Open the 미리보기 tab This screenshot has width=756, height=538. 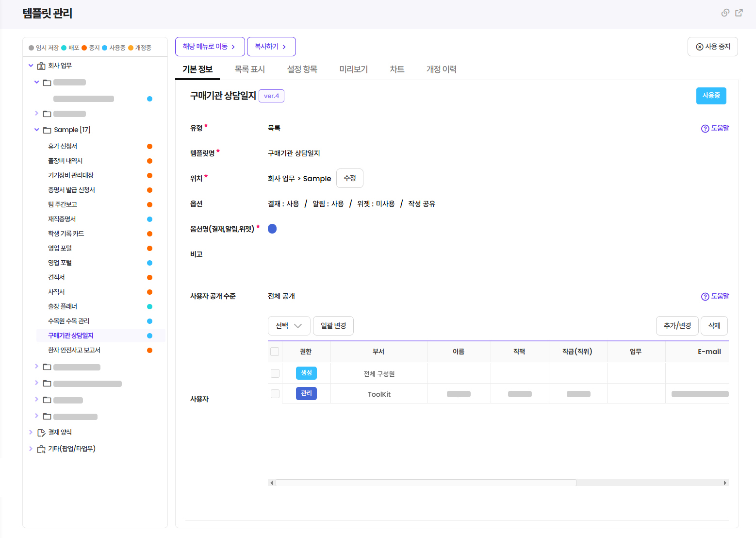(353, 69)
